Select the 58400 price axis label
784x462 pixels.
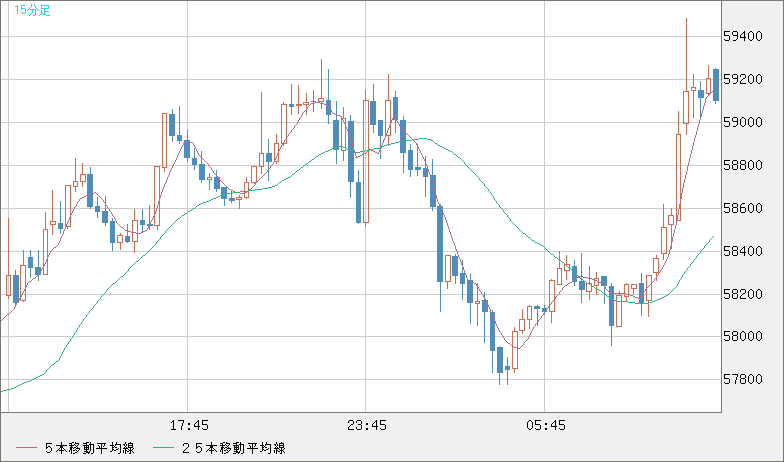coord(742,251)
